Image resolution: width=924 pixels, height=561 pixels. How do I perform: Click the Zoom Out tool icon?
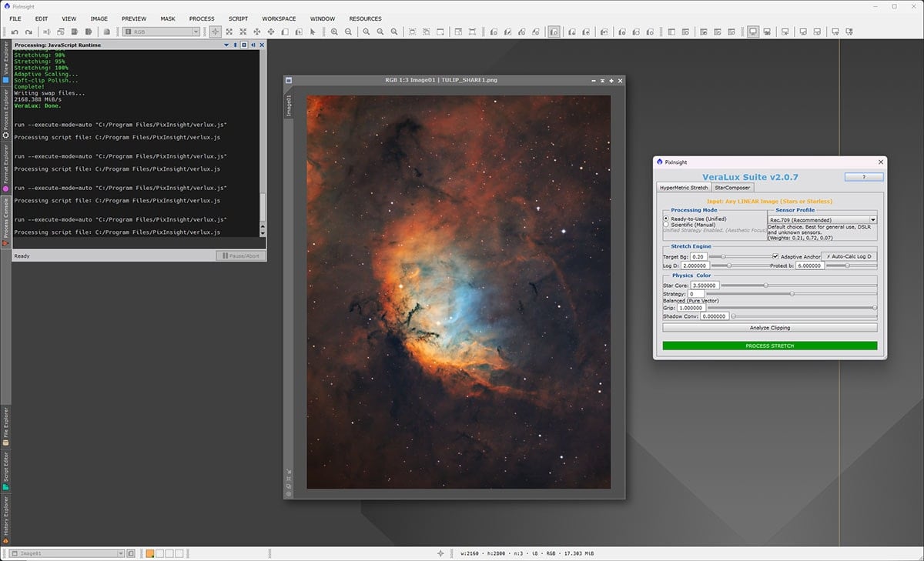click(348, 32)
